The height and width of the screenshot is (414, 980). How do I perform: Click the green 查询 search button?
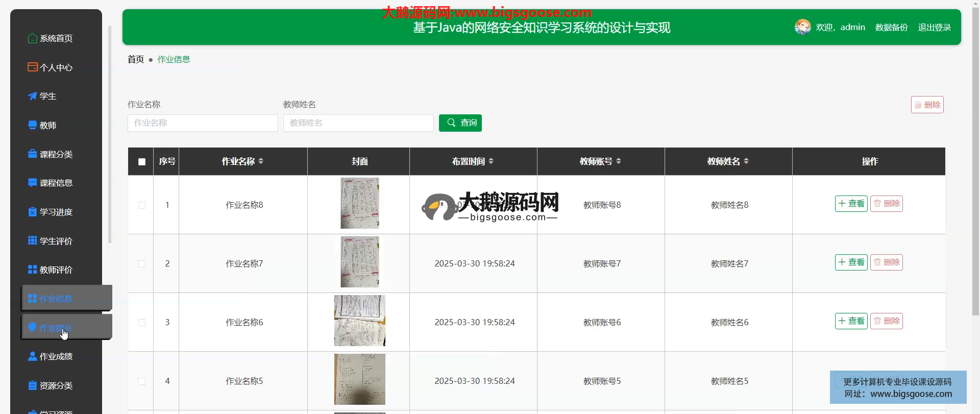(460, 123)
